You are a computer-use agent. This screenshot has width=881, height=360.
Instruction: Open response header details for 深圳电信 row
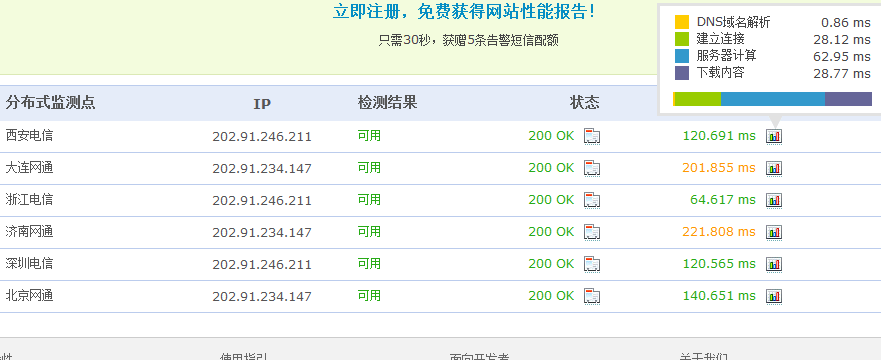[x=592, y=264]
